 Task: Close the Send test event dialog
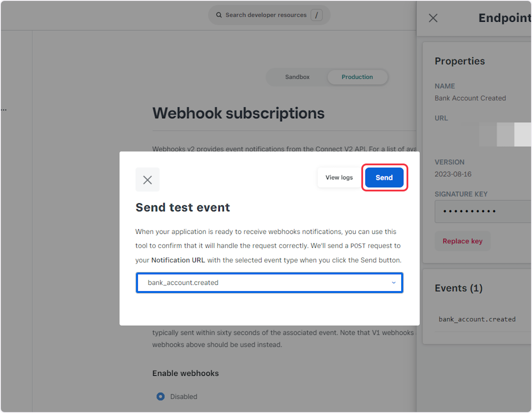147,179
